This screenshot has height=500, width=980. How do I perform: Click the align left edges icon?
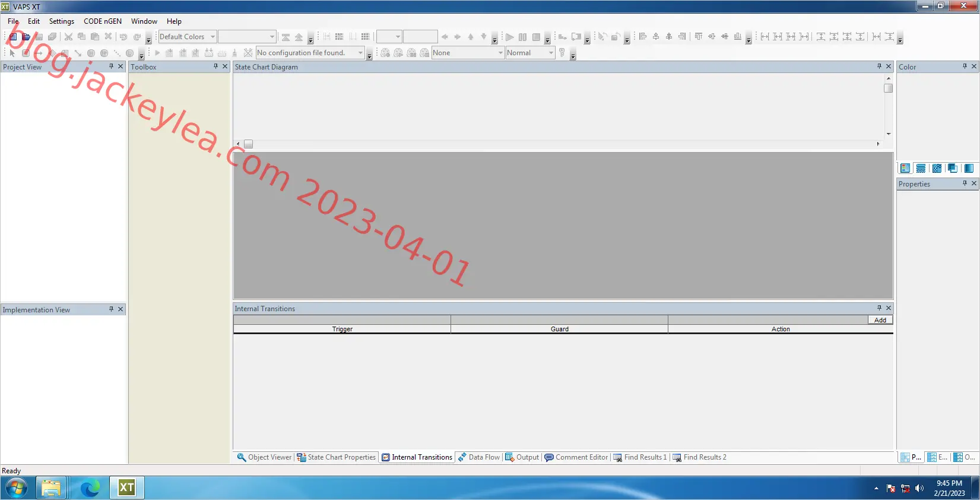click(x=643, y=37)
